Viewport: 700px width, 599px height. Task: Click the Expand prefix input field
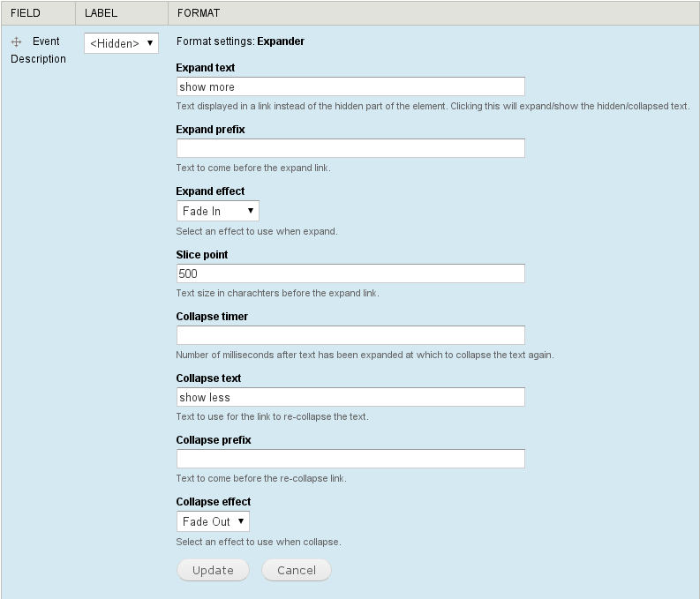tap(350, 148)
